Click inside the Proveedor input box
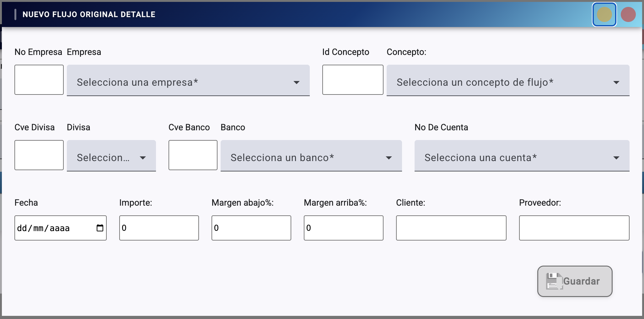This screenshot has width=644, height=319. (574, 228)
